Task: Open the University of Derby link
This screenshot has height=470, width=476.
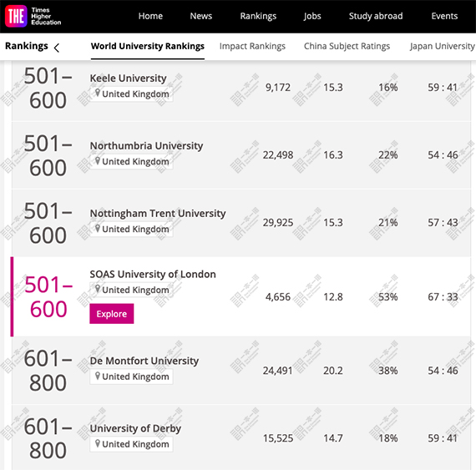Action: click(x=135, y=428)
